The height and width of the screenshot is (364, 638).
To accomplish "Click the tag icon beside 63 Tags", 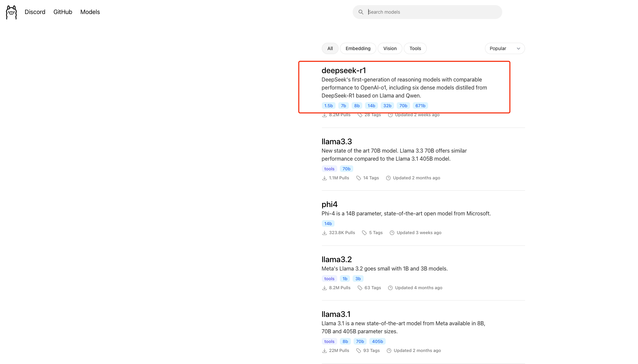I will [x=360, y=288].
